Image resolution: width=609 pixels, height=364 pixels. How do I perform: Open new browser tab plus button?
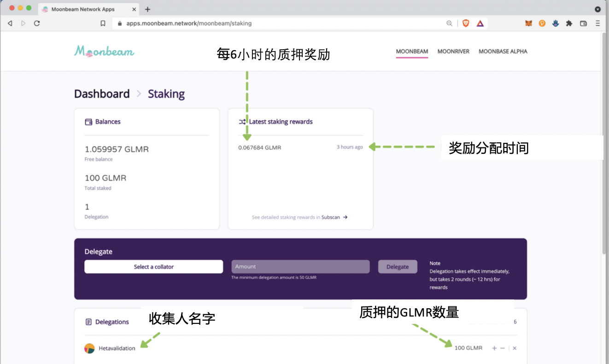coord(147,9)
